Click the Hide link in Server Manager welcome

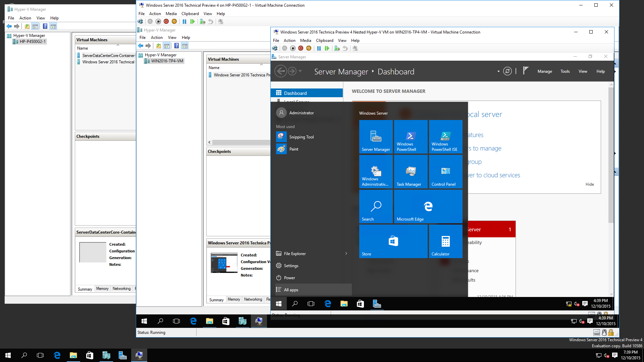tap(590, 184)
